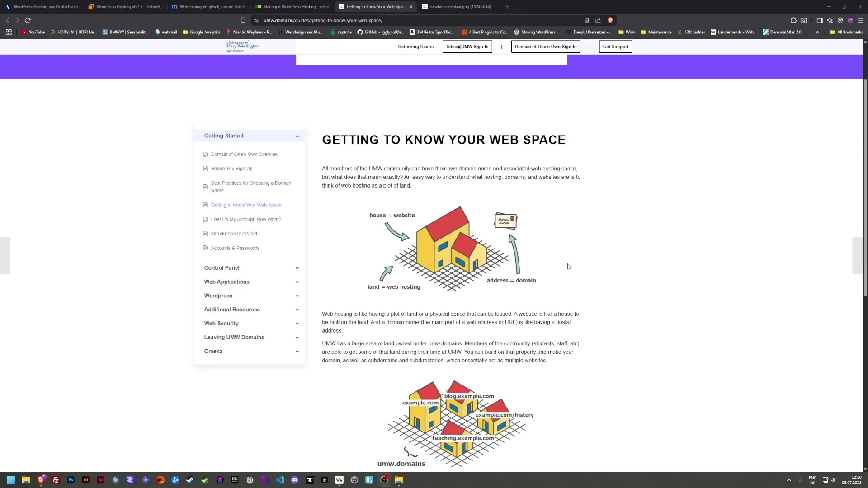Click the Get Support button
This screenshot has height=488, width=868.
tap(616, 47)
